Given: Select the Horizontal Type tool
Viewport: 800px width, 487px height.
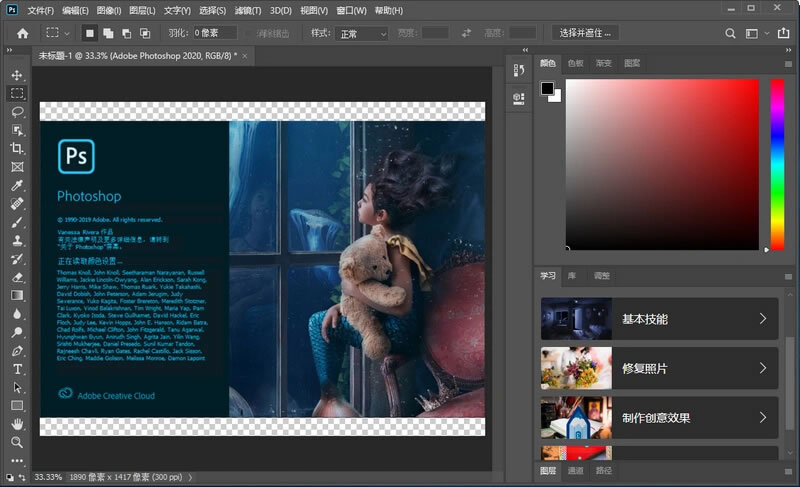Looking at the screenshot, I should 17,369.
